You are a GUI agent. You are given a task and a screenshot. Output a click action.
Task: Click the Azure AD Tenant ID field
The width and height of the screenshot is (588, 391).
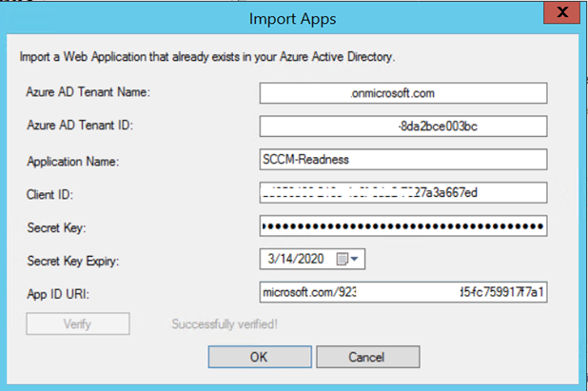tap(403, 126)
